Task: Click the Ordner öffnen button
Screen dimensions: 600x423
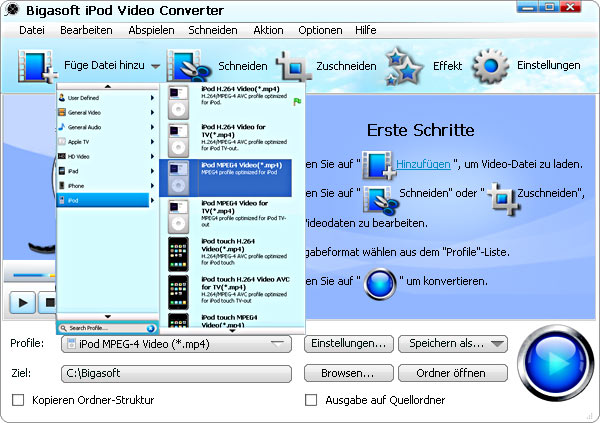Action: [453, 373]
